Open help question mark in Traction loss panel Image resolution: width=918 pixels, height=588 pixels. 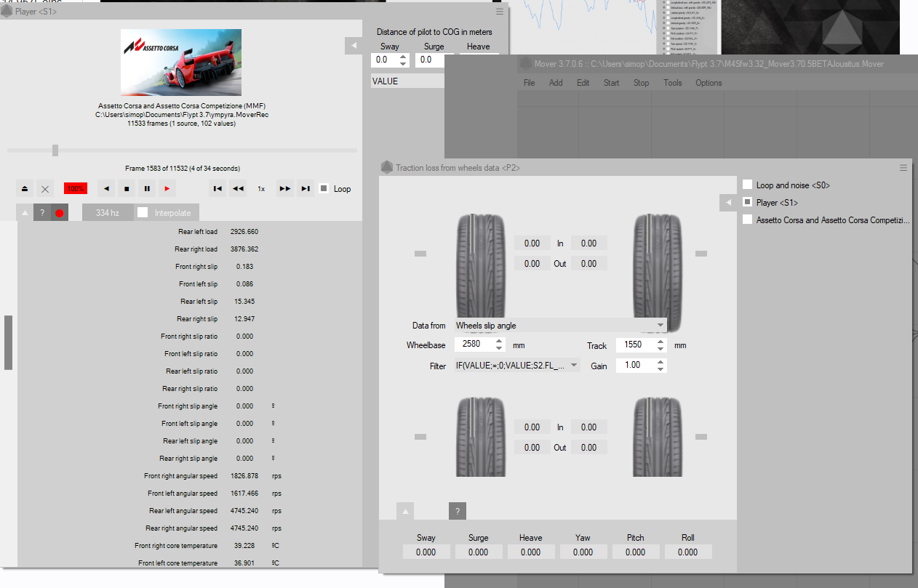458,511
